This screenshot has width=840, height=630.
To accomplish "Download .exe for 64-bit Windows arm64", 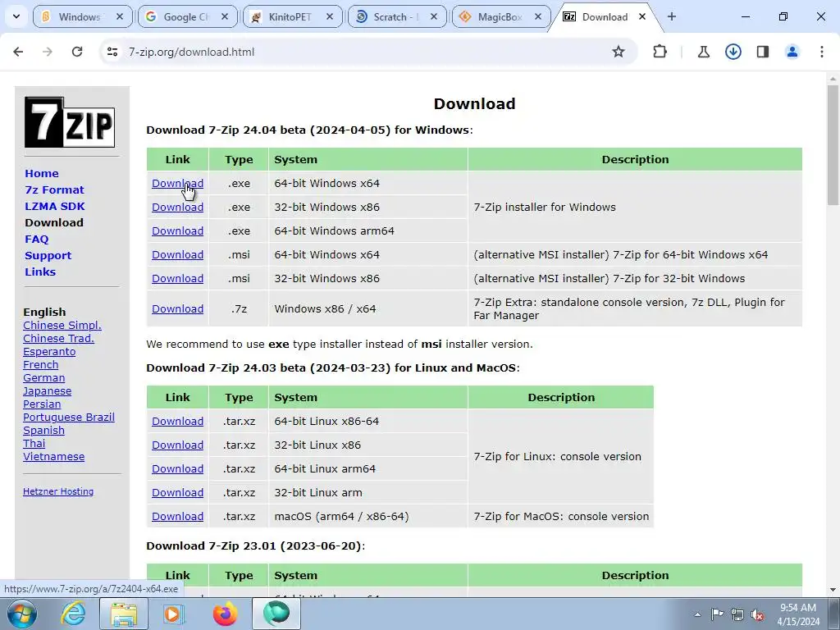I will pyautogui.click(x=177, y=231).
